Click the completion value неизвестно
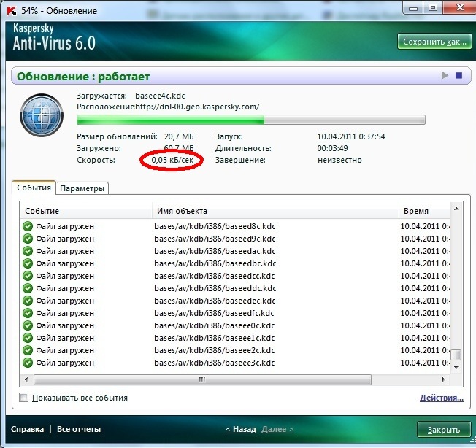This screenshot has height=448, width=476. (x=339, y=160)
